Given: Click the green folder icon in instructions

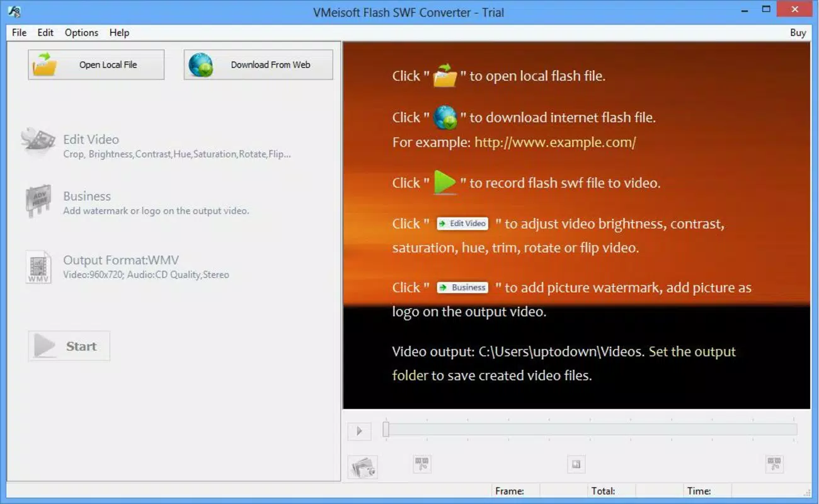Looking at the screenshot, I should 445,76.
